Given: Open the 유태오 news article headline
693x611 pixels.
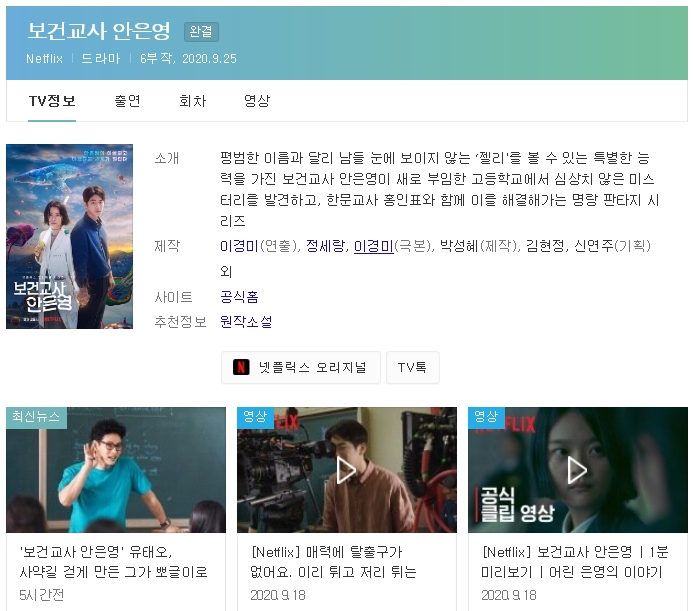Looking at the screenshot, I should tap(114, 561).
